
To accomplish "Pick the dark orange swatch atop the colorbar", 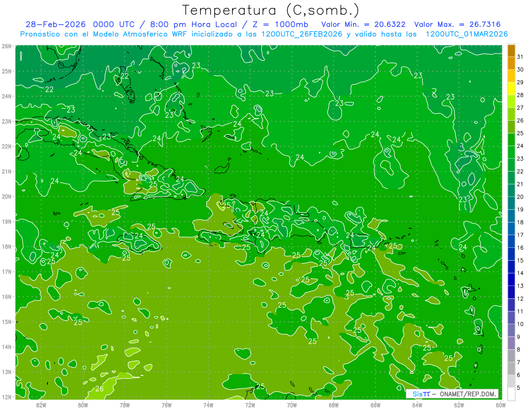I will 511,51.
